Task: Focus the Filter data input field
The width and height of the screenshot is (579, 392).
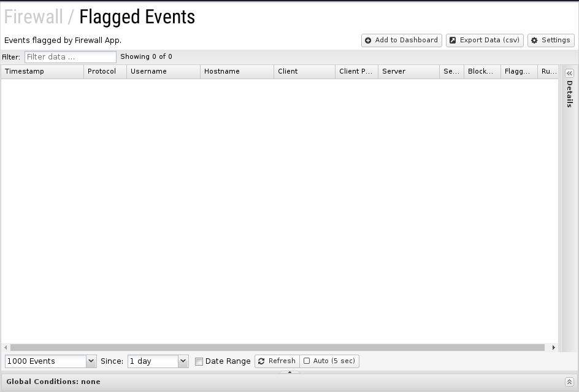Action: point(70,57)
